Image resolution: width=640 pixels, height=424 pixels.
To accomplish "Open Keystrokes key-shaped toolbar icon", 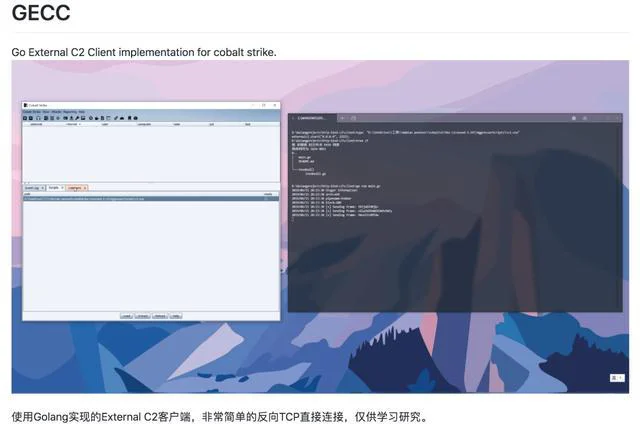I will [77, 118].
